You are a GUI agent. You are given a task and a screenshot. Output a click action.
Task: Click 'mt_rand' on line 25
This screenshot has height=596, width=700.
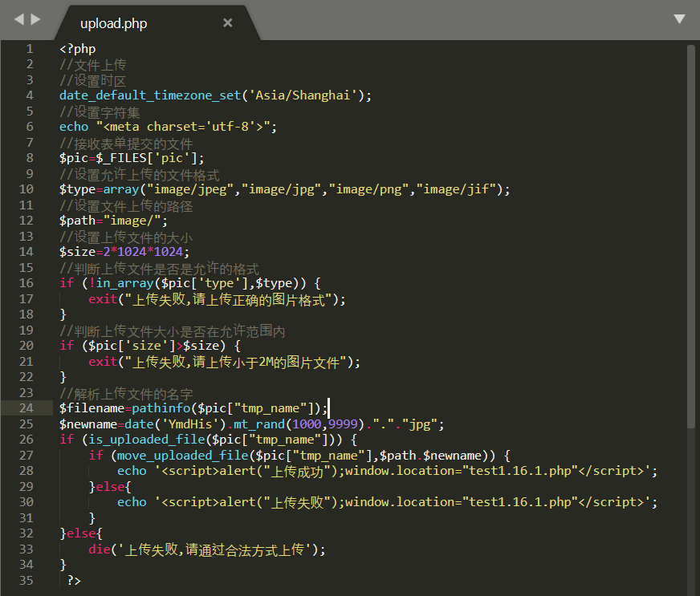[x=259, y=424]
